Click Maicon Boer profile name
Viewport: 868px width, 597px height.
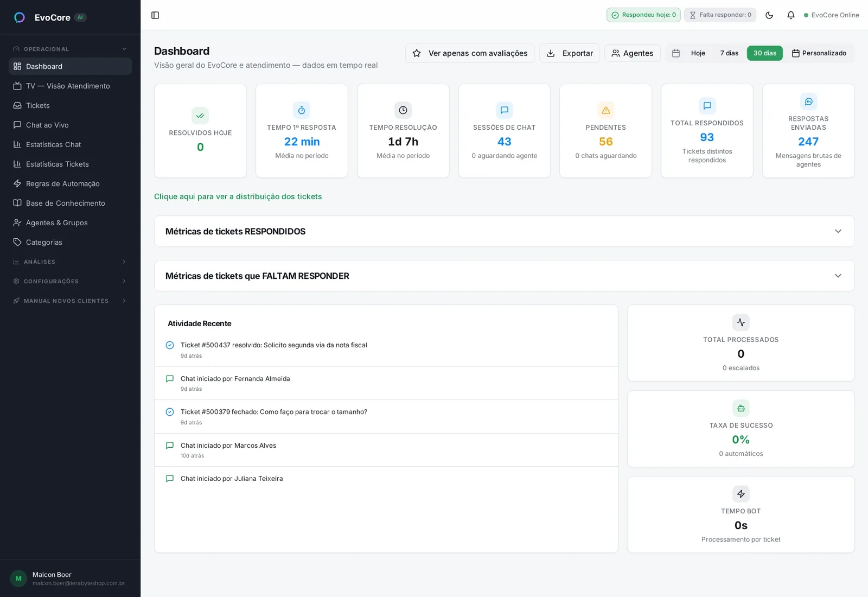click(52, 575)
